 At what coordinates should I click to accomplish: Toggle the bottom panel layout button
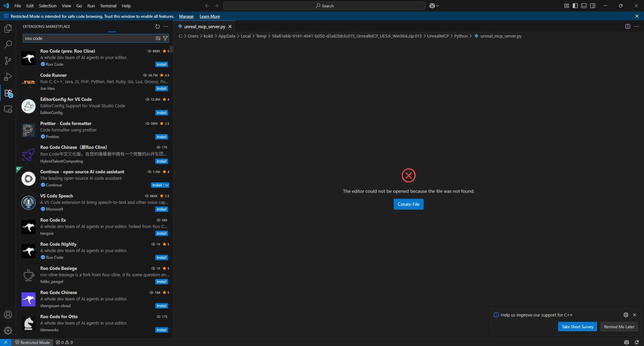(584, 6)
